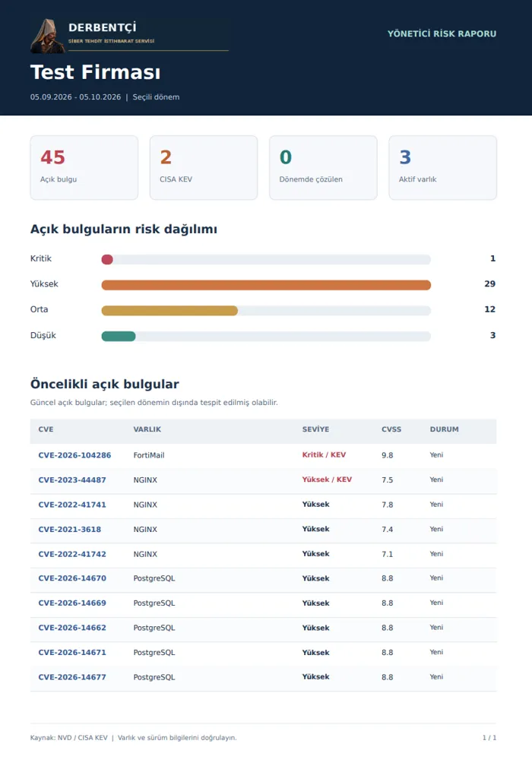Click the SEVİYE column header
Screen dimensions: 532x766
click(315, 429)
